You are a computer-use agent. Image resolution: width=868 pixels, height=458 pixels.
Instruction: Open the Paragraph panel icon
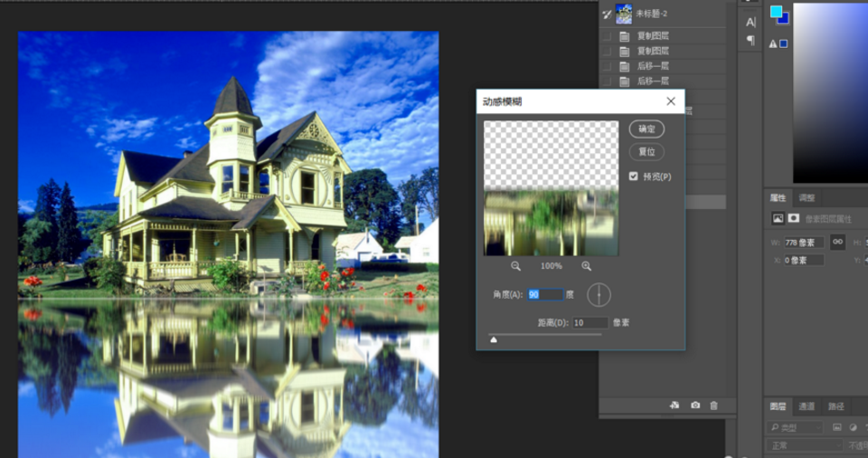750,41
